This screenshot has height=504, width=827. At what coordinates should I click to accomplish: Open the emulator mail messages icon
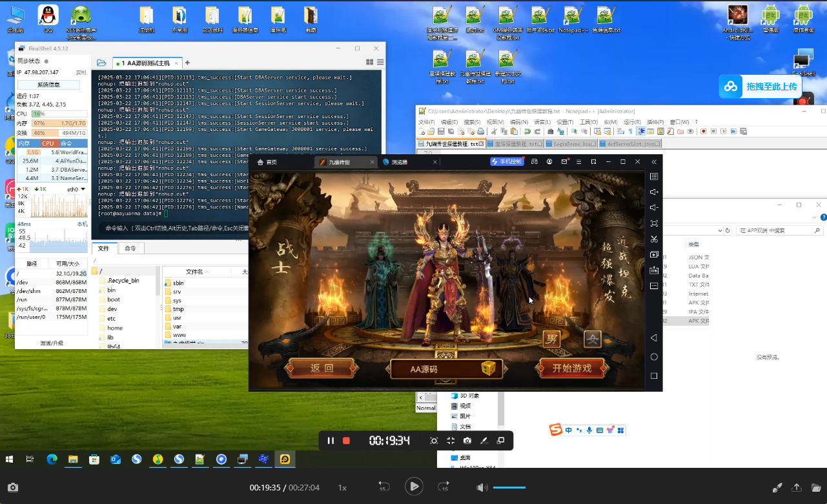tap(564, 162)
